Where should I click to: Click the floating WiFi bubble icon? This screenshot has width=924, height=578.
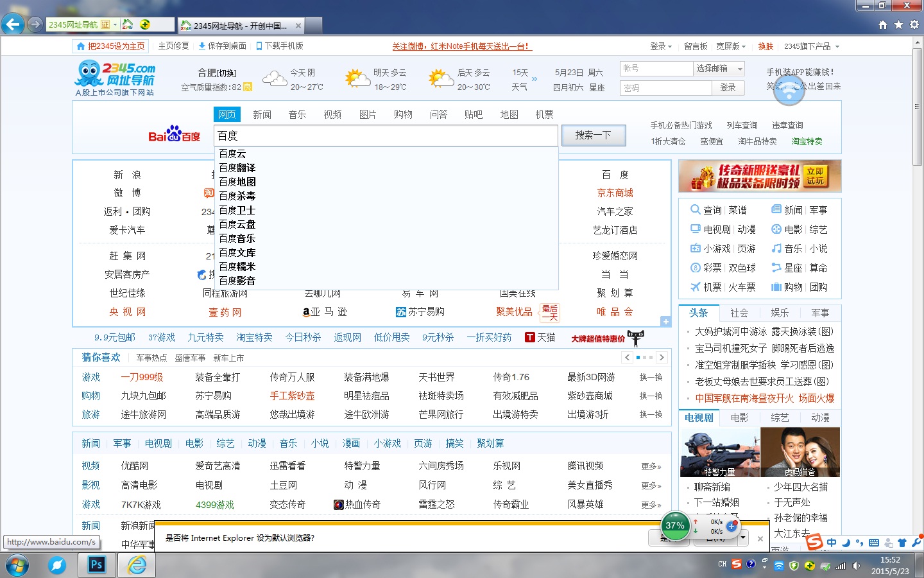tap(789, 90)
